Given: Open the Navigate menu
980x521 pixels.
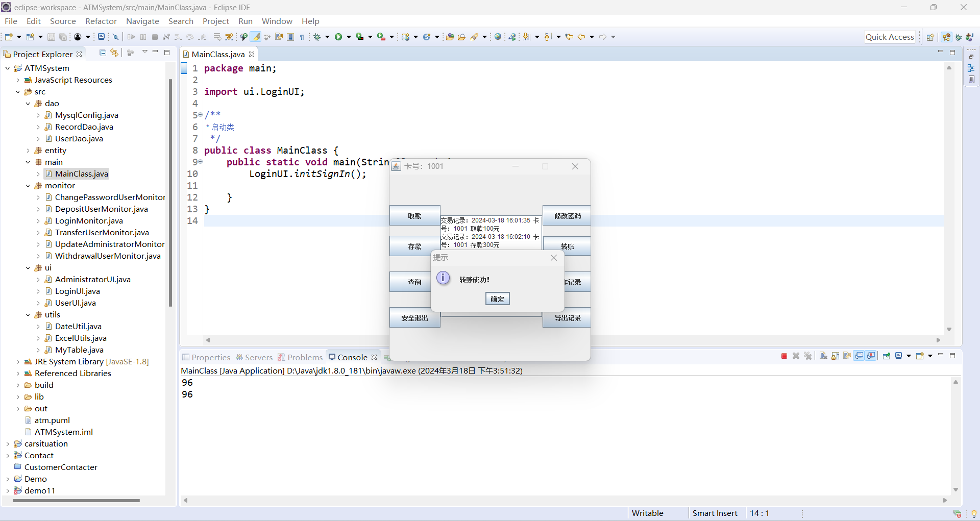Looking at the screenshot, I should coord(142,21).
